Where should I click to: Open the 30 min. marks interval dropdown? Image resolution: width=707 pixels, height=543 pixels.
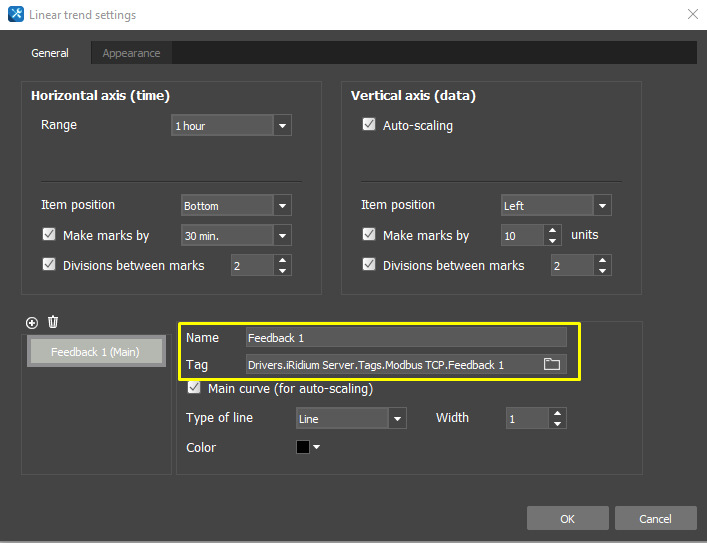coord(282,236)
